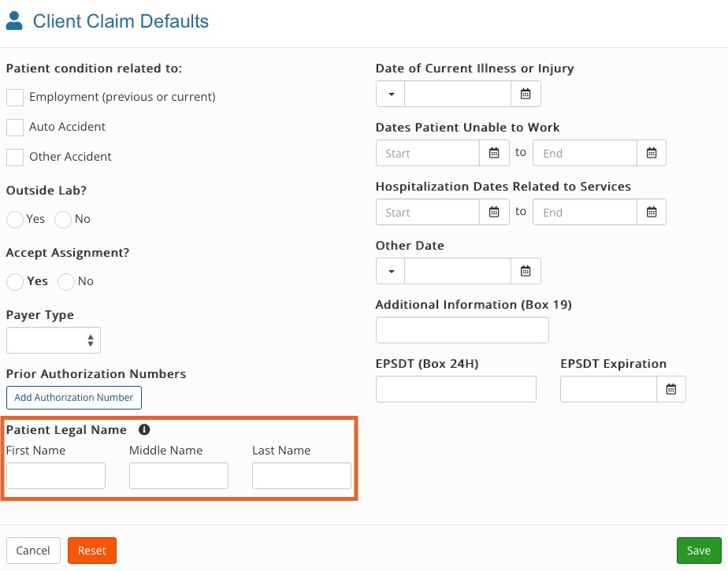Viewport: 728px width, 571px height.
Task: Click the Add Authorization Number button
Action: click(x=74, y=398)
